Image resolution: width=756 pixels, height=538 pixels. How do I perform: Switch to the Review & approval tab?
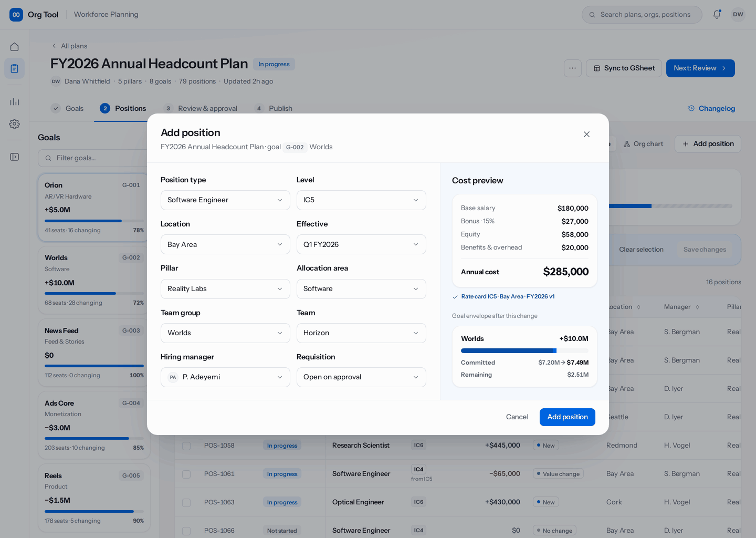coord(200,108)
